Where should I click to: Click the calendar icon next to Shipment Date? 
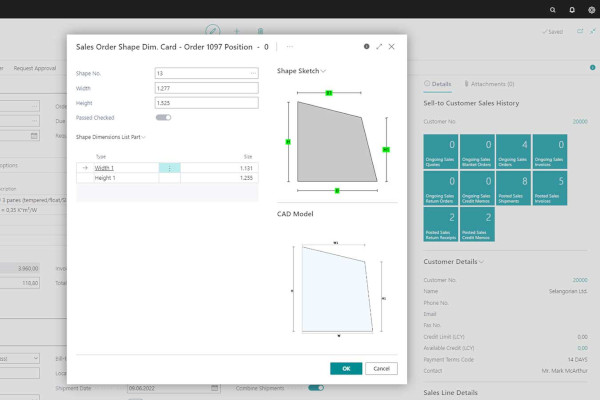pos(214,388)
